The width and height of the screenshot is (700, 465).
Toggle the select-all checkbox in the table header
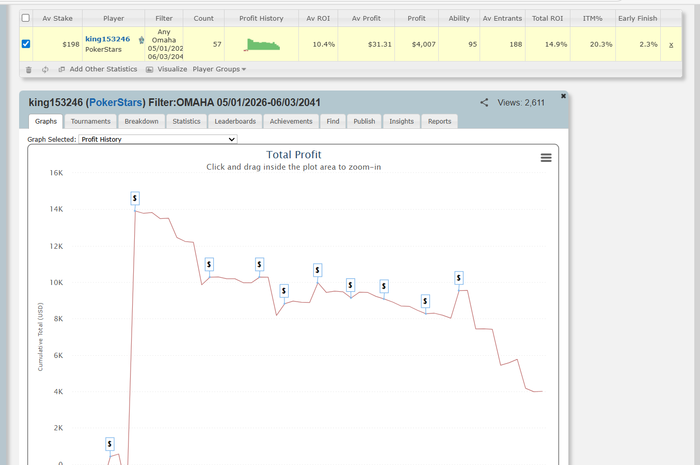pos(26,18)
